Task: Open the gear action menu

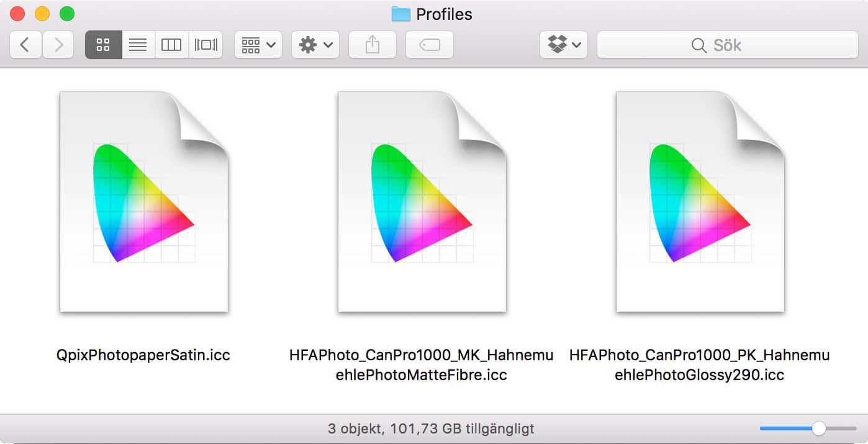Action: click(x=315, y=45)
